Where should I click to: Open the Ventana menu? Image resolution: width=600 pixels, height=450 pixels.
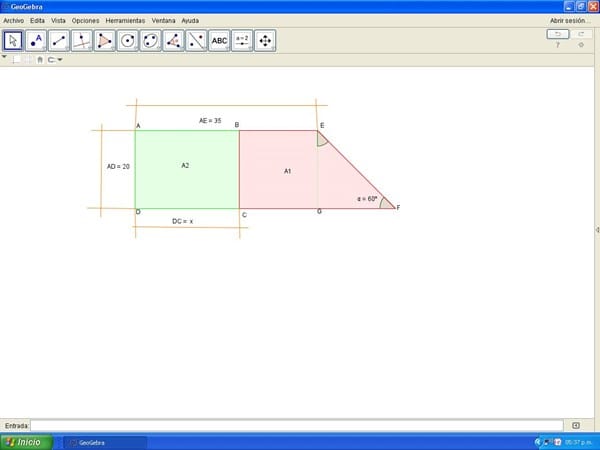pos(163,21)
